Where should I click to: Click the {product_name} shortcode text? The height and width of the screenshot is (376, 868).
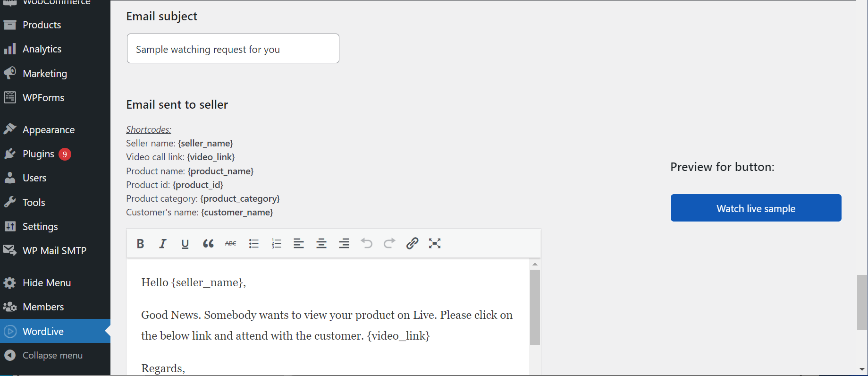(x=220, y=171)
